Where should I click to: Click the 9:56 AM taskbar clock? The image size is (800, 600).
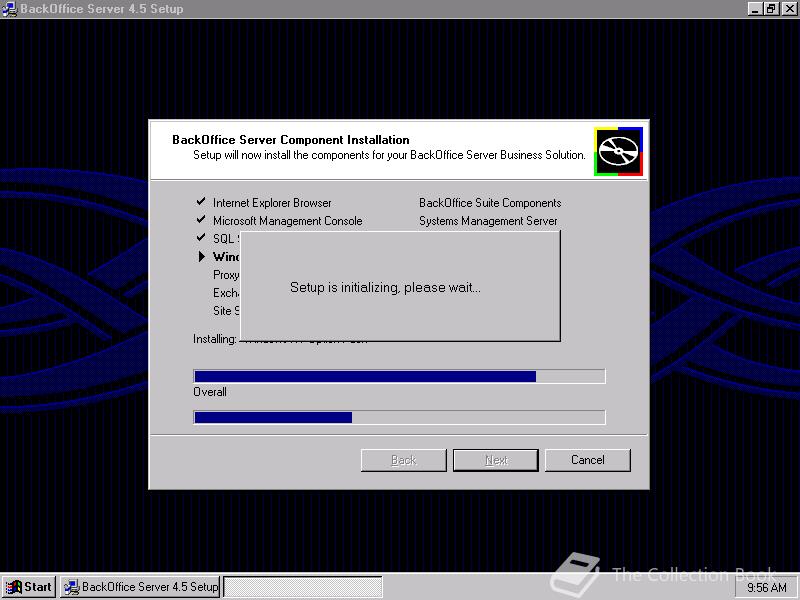[x=767, y=588]
